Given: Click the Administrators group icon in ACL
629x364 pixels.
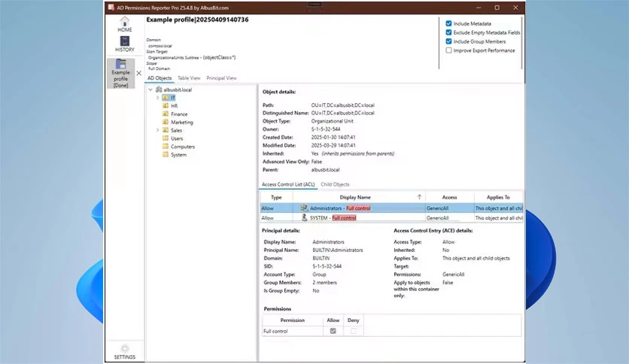Looking at the screenshot, I should coord(304,208).
